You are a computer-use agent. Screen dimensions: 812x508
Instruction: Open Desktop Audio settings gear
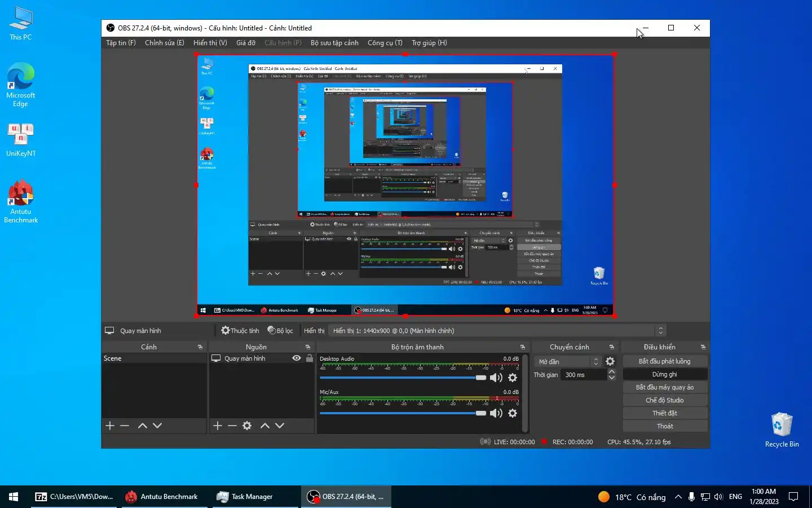click(x=513, y=378)
